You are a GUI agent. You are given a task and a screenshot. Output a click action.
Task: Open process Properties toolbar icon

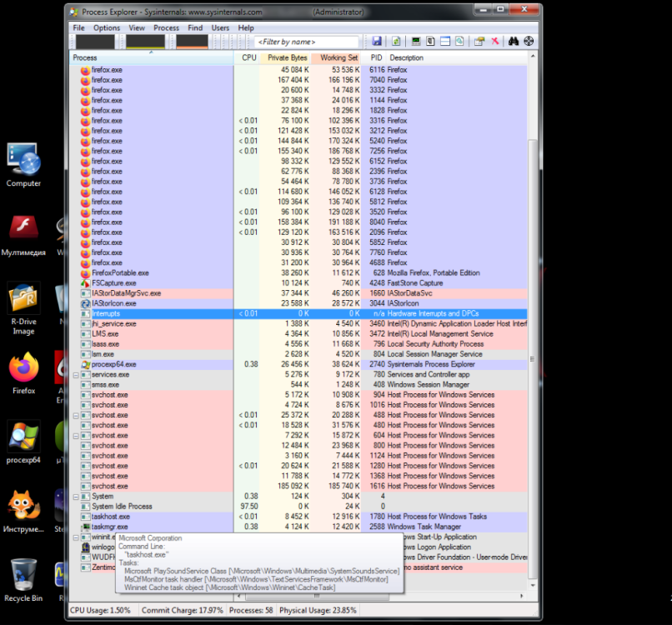(479, 41)
